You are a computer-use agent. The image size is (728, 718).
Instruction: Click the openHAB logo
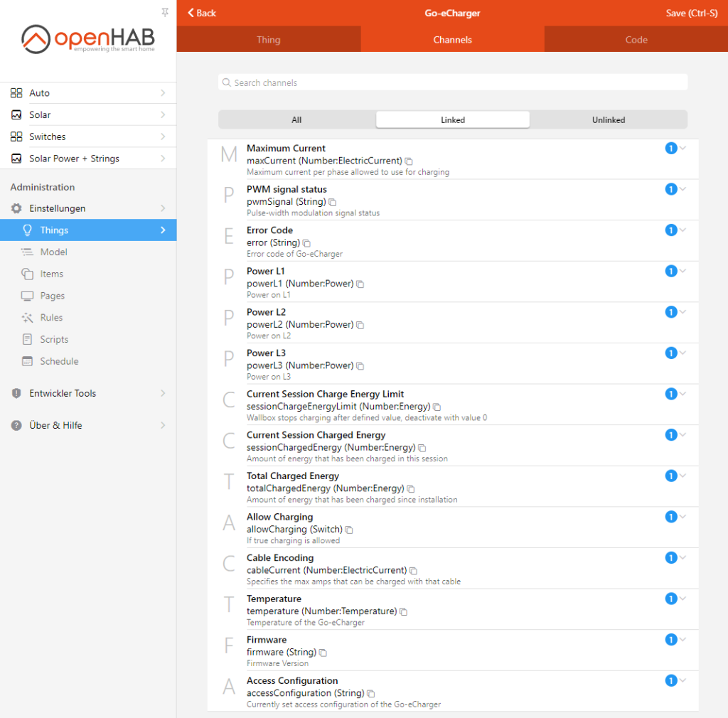pyautogui.click(x=87, y=39)
